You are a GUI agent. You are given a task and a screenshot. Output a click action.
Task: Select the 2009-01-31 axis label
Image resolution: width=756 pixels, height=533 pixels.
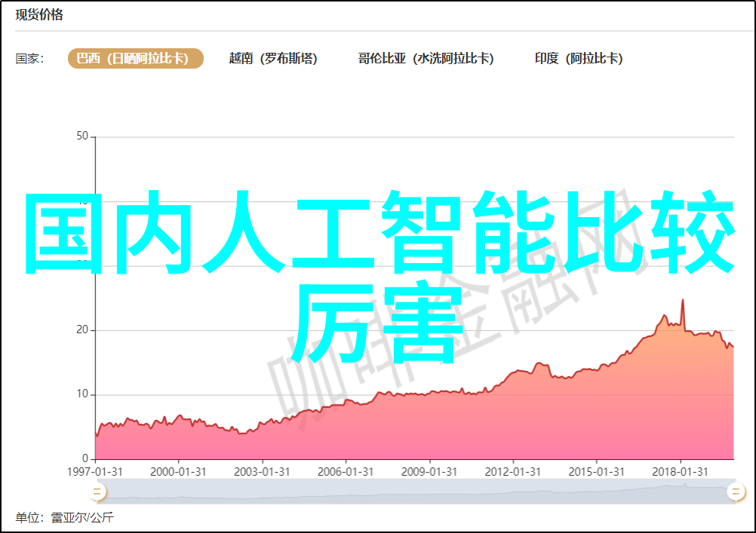tap(430, 471)
